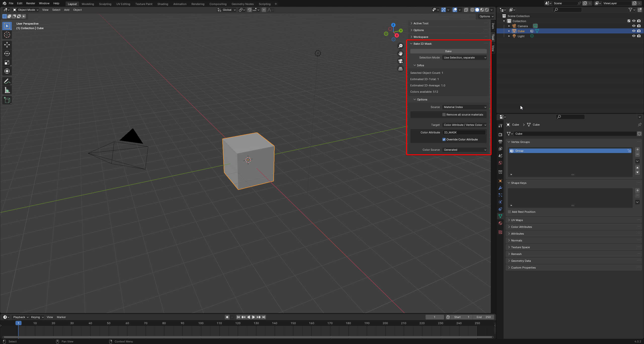The image size is (644, 344).
Task: Click the ID_MASK color attribute field
Action: point(464,132)
